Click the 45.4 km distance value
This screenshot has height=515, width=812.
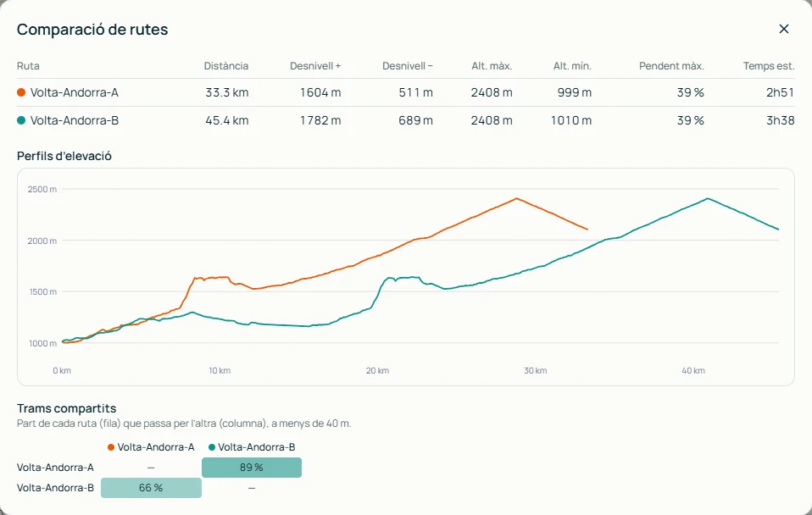pos(227,120)
